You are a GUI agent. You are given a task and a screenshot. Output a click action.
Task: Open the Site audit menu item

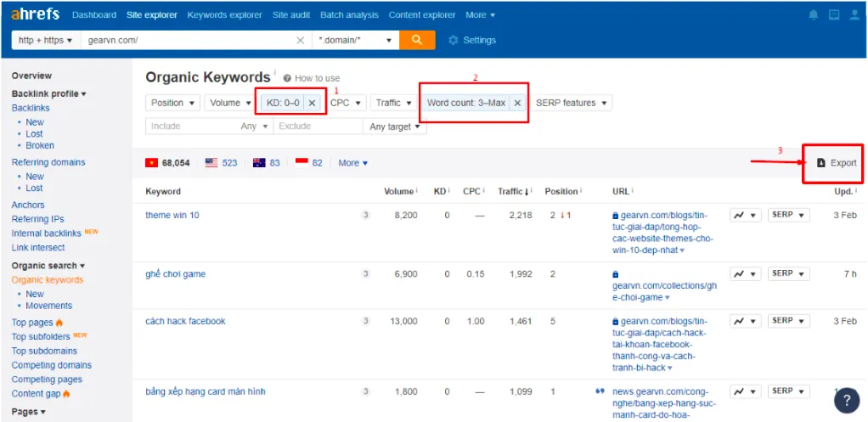pos(292,15)
